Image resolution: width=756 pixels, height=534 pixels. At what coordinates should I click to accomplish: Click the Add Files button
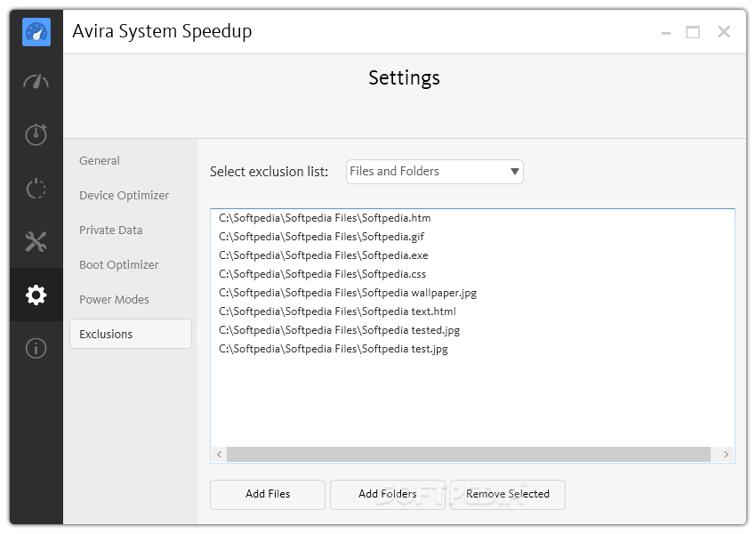tap(268, 495)
